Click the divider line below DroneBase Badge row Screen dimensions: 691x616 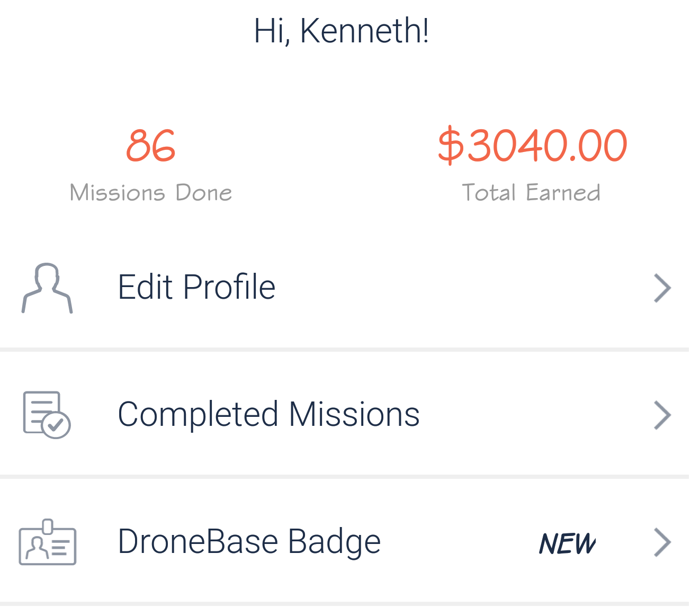point(345,604)
